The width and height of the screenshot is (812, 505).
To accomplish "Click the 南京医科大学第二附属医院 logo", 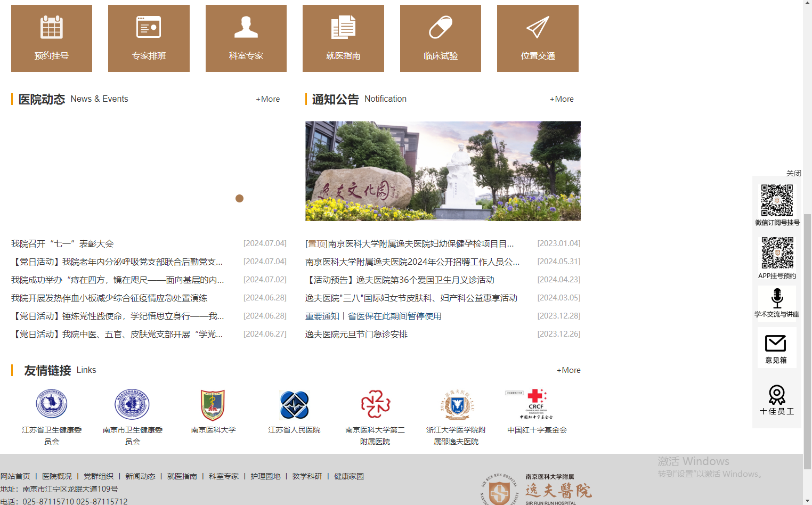I will click(x=376, y=404).
